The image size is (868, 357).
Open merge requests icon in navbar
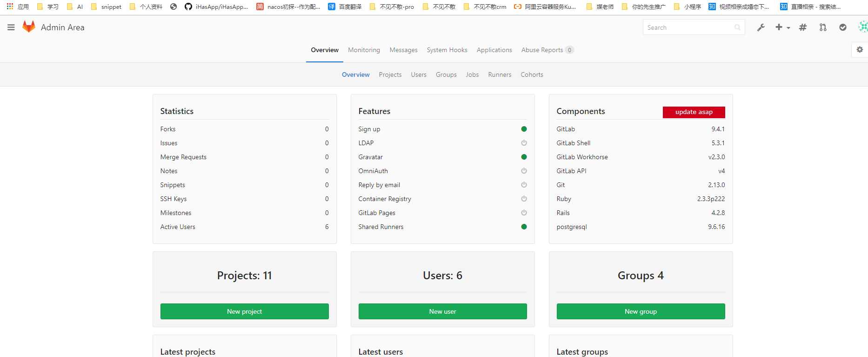click(x=823, y=27)
